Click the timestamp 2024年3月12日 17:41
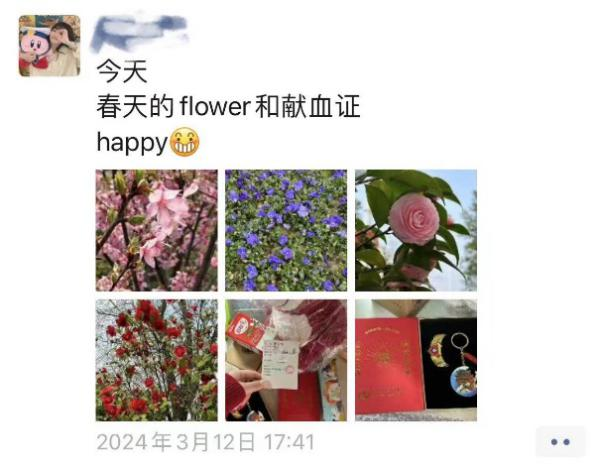This screenshot has height=467, width=599. click(206, 442)
